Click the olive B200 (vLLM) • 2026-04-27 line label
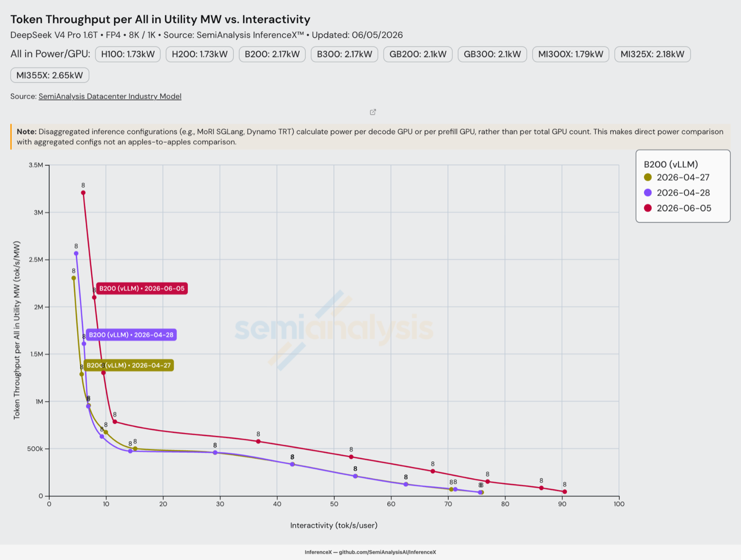The height and width of the screenshot is (560, 741). [129, 365]
